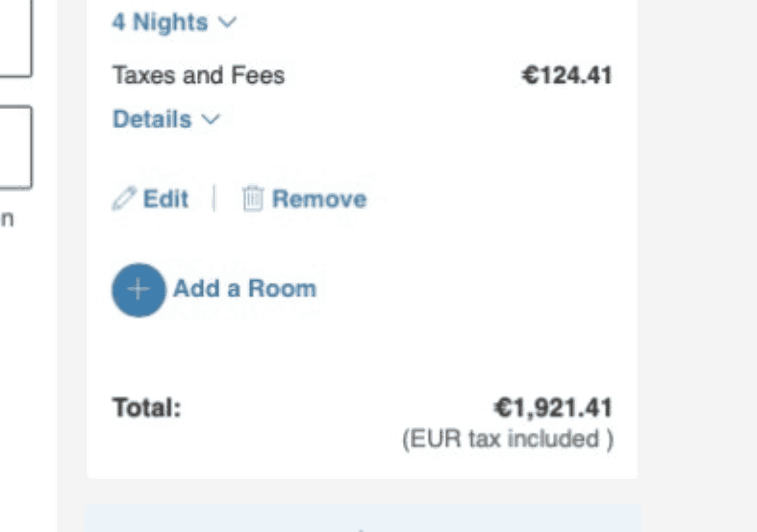The height and width of the screenshot is (532, 757).
Task: Click the divider between Edit and Remove
Action: click(x=214, y=199)
